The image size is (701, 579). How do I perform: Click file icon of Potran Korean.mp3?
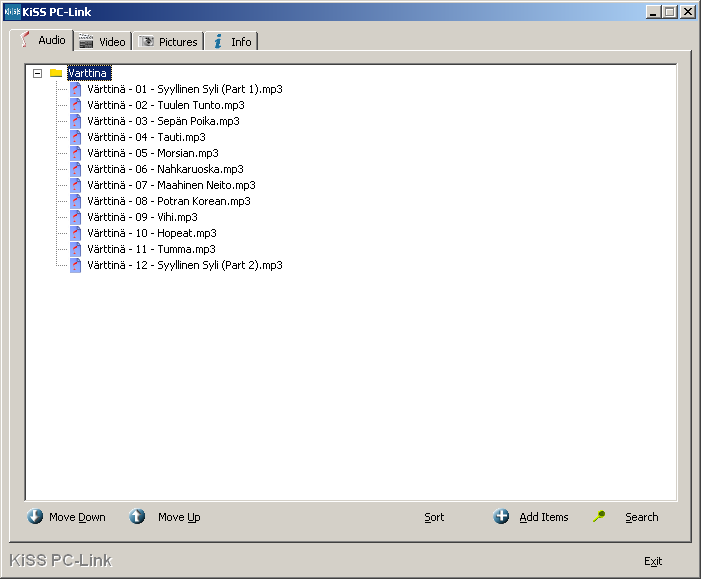(x=76, y=202)
